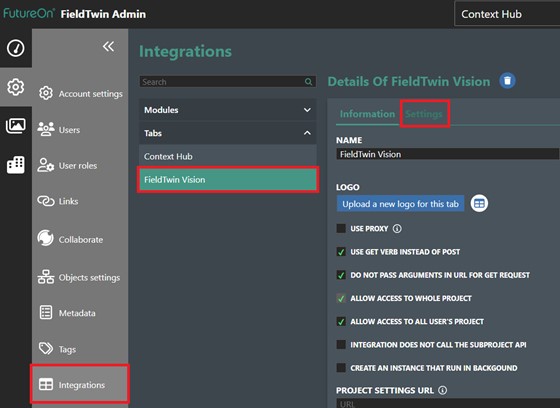Click the Modules section header text
Image resolution: width=560 pixels, height=408 pixels.
pyautogui.click(x=161, y=110)
